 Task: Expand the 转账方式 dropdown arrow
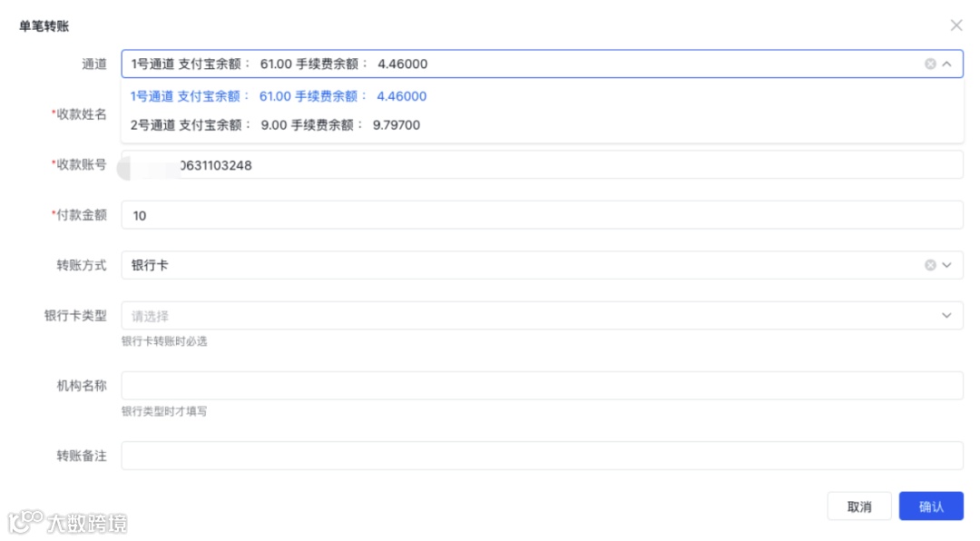[x=946, y=265]
